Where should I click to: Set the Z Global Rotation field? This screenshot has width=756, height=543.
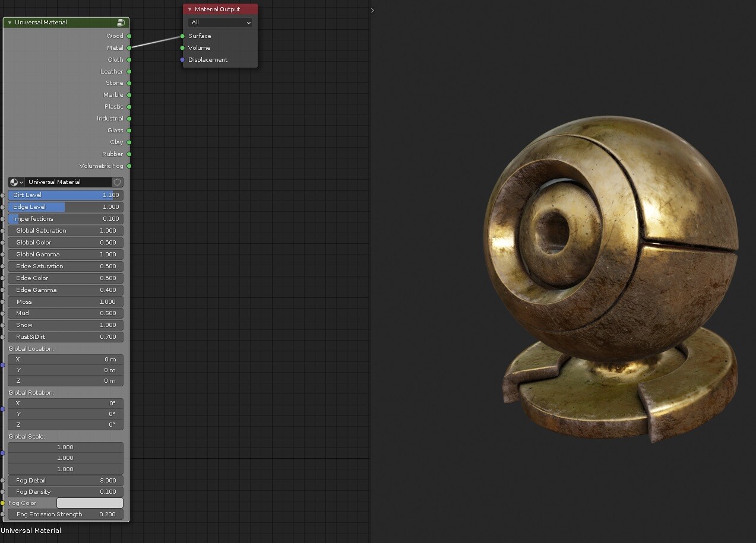coord(65,425)
